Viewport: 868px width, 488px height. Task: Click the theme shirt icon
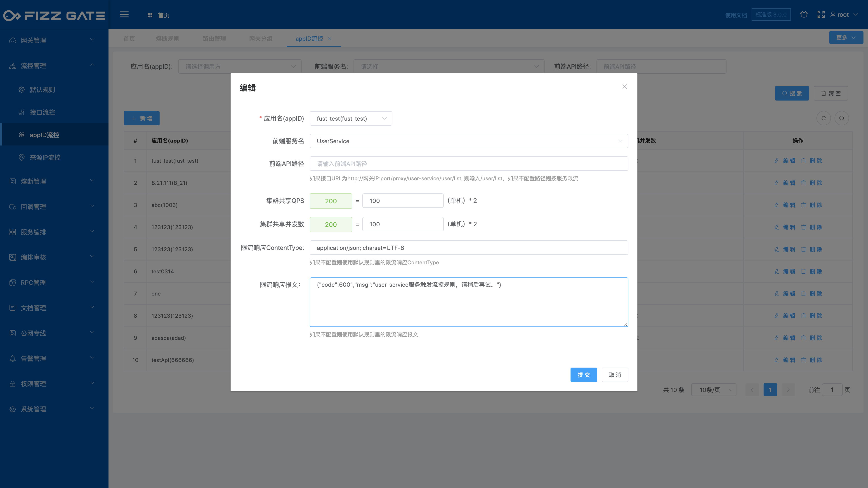[804, 14]
